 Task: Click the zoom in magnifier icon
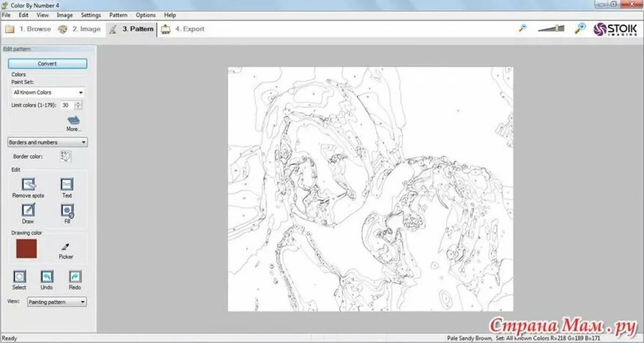point(580,28)
